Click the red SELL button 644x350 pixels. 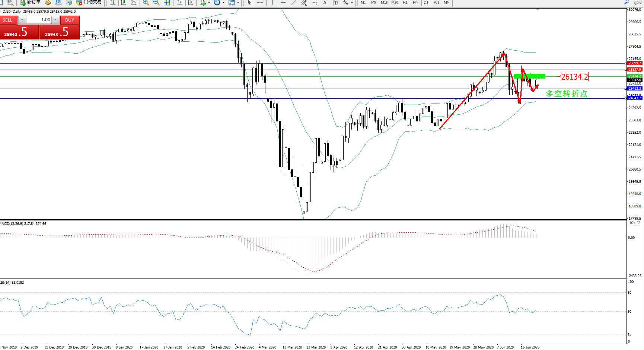8,20
